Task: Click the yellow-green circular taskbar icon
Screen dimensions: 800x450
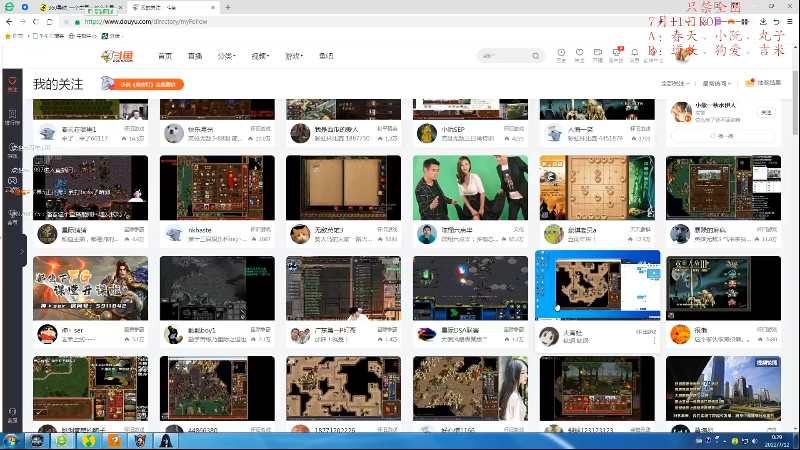Action: [88, 440]
